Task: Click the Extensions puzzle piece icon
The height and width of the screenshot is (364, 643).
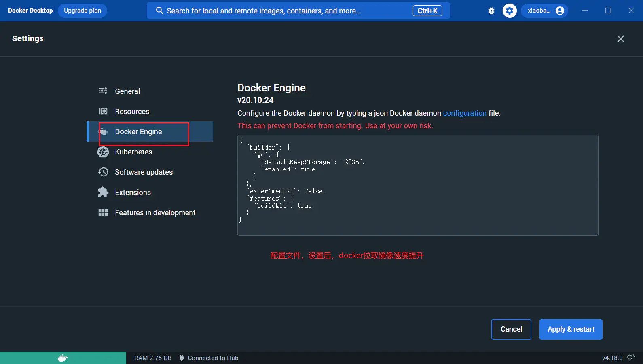Action: coord(103,192)
